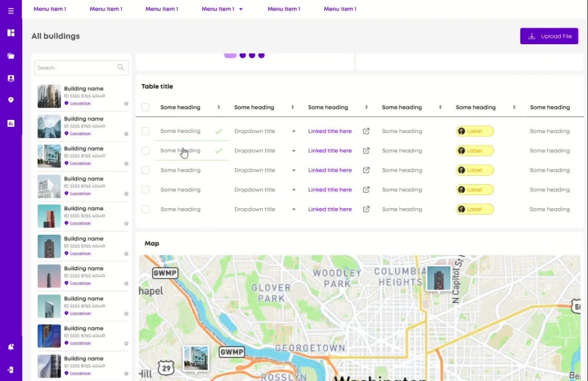Screen dimensions: 588x381
Task: Click the rightmost Menu Item 1 menu entry
Action: click(x=340, y=9)
